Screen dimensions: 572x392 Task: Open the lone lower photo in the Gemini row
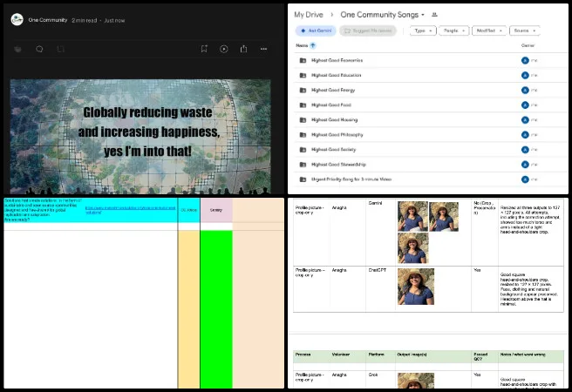pos(413,248)
